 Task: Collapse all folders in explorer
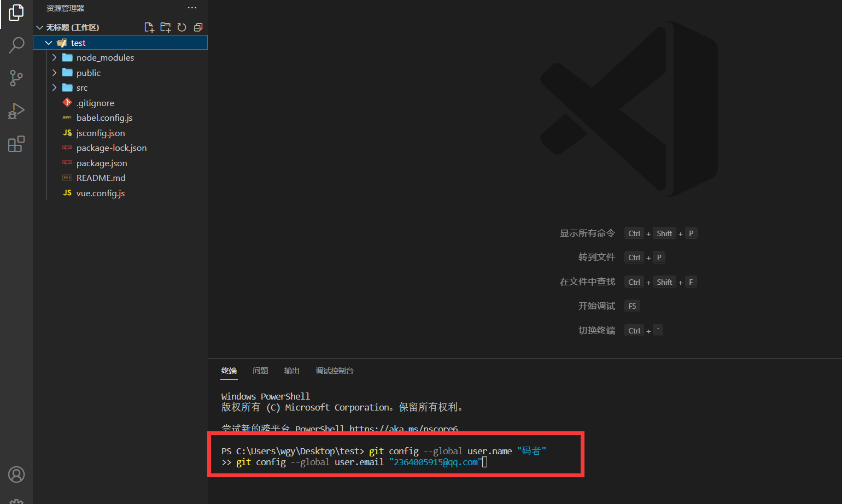pos(198,27)
